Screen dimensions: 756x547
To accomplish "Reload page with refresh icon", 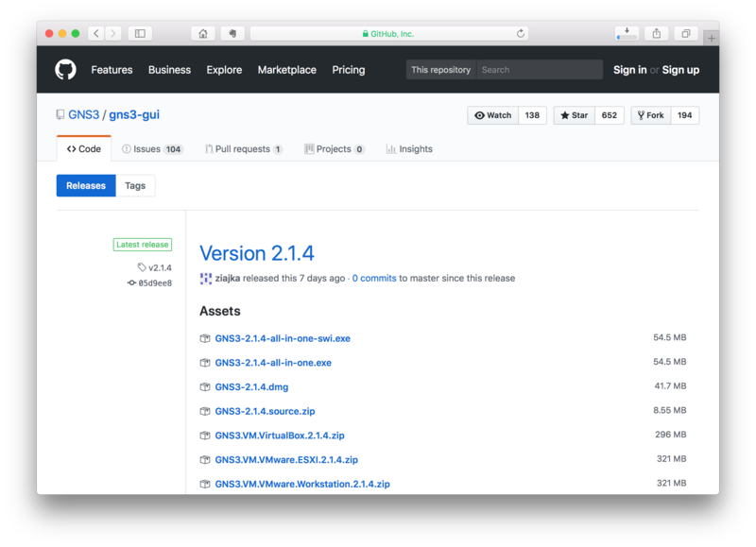I will pyautogui.click(x=521, y=33).
